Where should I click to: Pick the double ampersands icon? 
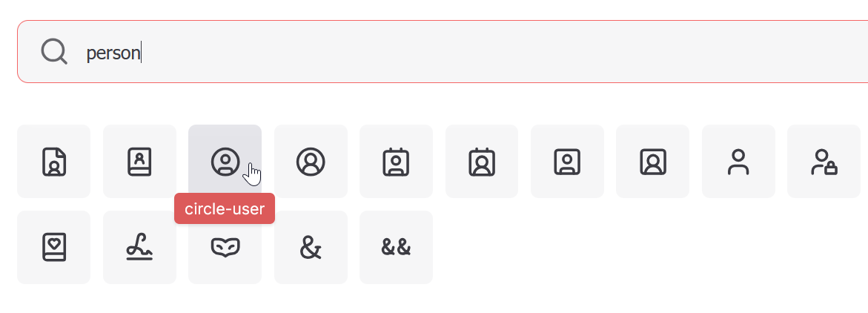[396, 247]
